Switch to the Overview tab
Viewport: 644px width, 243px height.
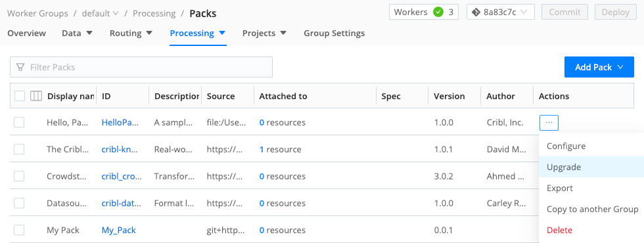point(27,33)
